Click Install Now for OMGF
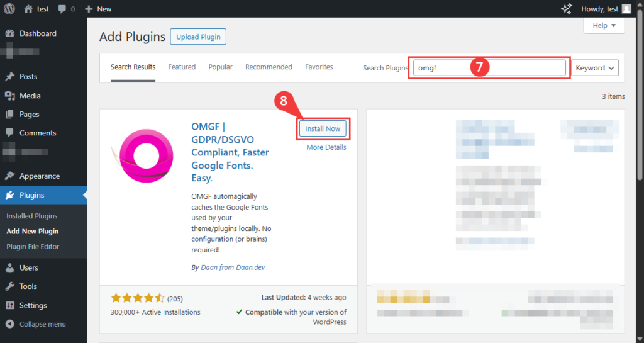644x343 pixels. click(323, 128)
